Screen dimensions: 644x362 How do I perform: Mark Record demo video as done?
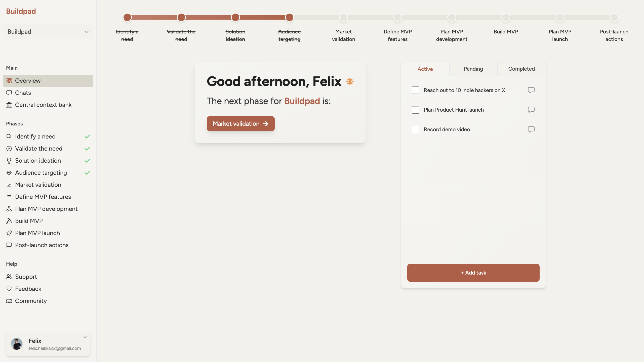coord(416,129)
